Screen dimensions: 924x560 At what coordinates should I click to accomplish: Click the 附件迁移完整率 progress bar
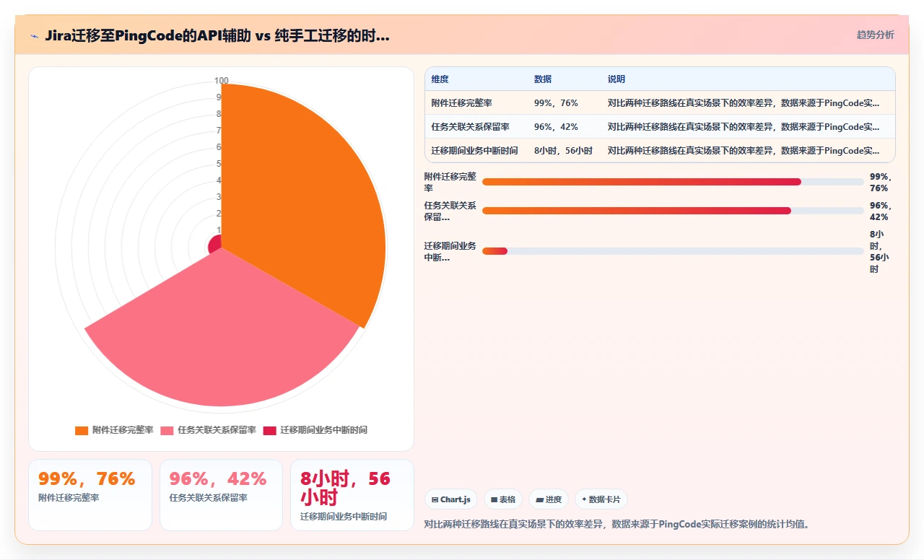click(673, 182)
